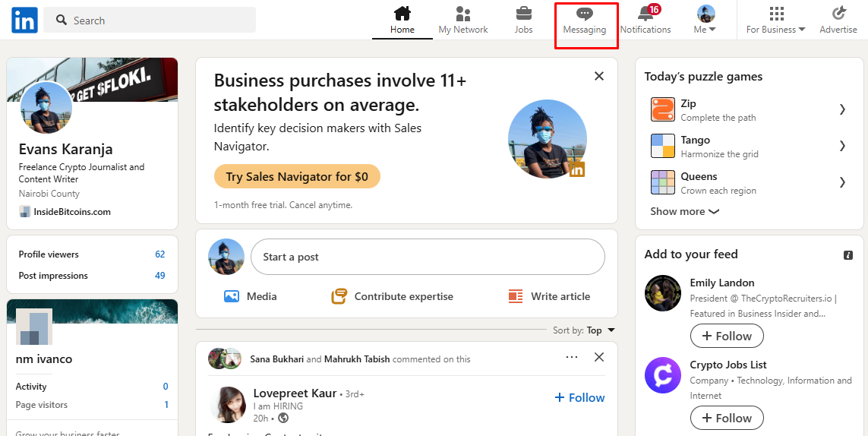The image size is (868, 436).
Task: Click Try Sales Navigator for $0
Action: 297,177
